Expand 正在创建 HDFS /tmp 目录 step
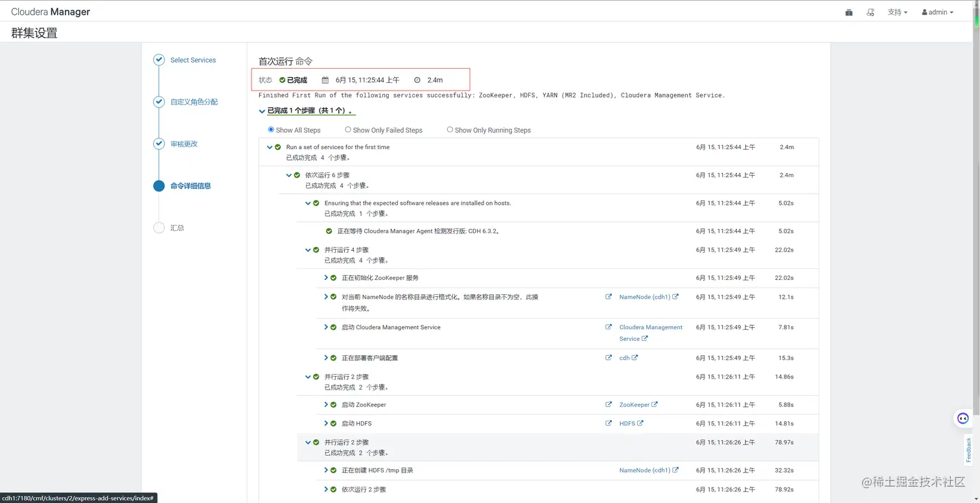The height and width of the screenshot is (503, 980). click(x=326, y=470)
